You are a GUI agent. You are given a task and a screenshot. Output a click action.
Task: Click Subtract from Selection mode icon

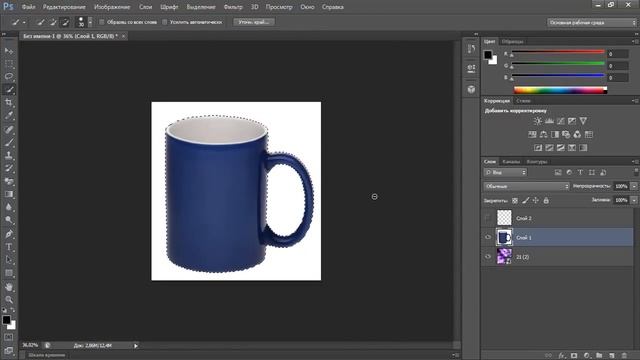[65, 22]
